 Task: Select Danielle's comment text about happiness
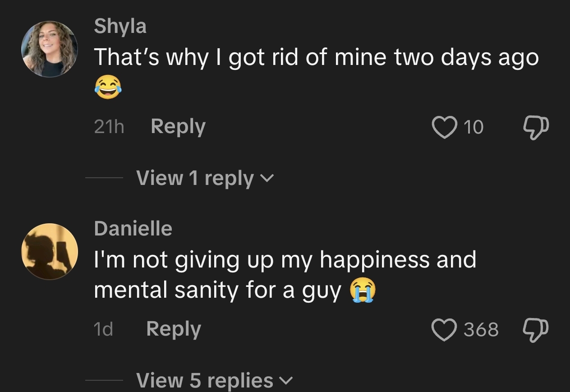pos(285,275)
